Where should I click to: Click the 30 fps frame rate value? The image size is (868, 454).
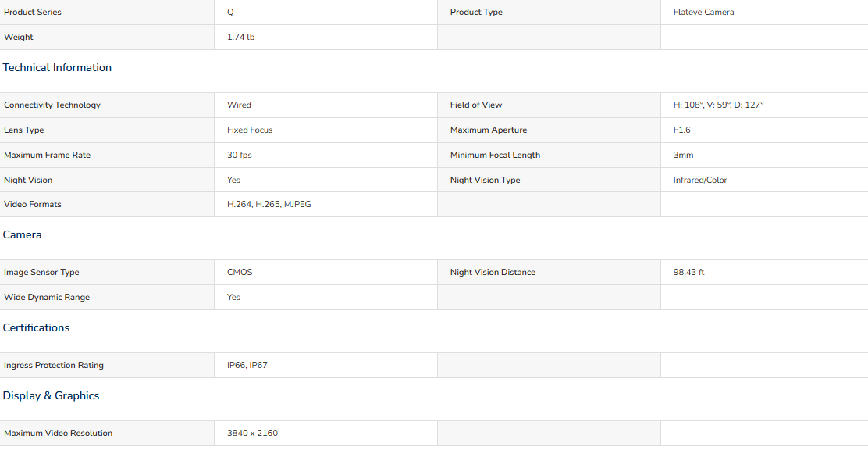[239, 156]
